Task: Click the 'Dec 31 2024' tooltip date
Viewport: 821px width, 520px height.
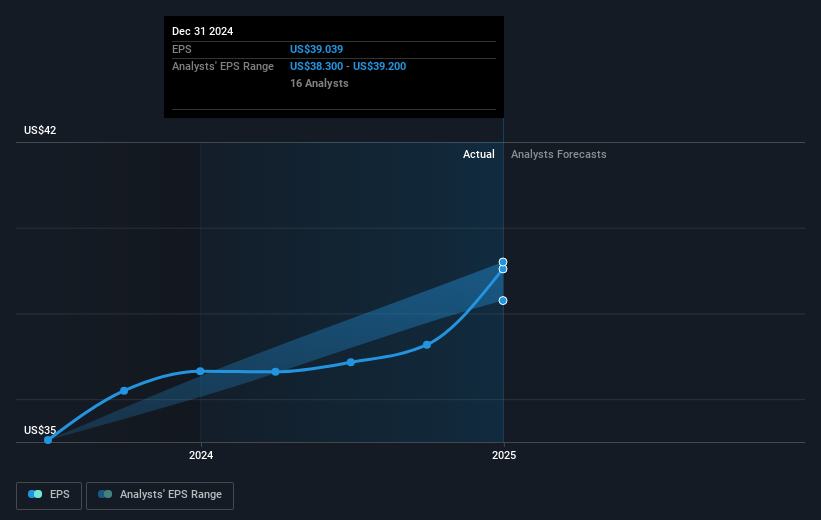Action: pyautogui.click(x=203, y=31)
